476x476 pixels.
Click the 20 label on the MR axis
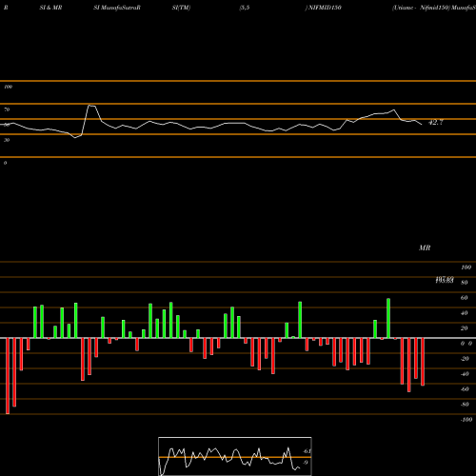465,328
